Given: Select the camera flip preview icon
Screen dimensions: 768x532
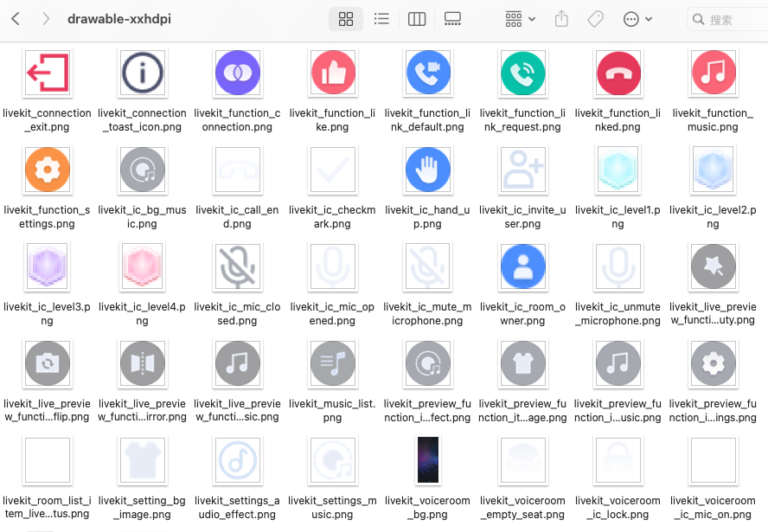Looking at the screenshot, I should [47, 363].
